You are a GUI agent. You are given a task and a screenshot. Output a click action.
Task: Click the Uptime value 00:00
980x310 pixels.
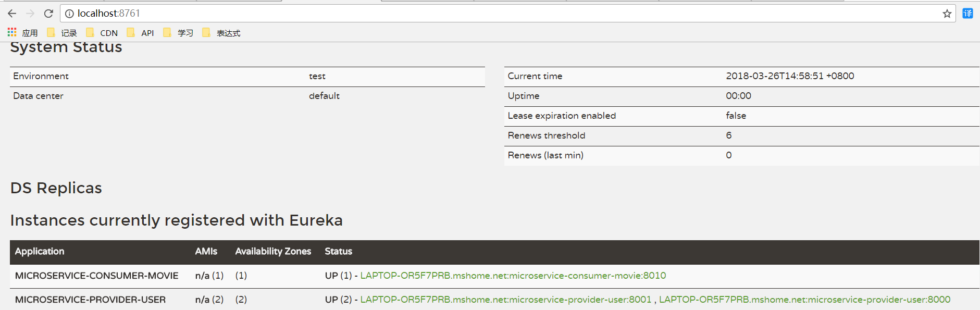click(x=739, y=96)
